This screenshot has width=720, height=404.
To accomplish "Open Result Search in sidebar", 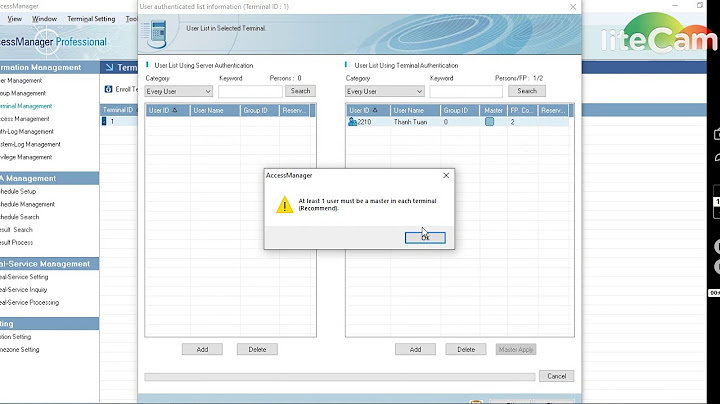I will click(16, 230).
